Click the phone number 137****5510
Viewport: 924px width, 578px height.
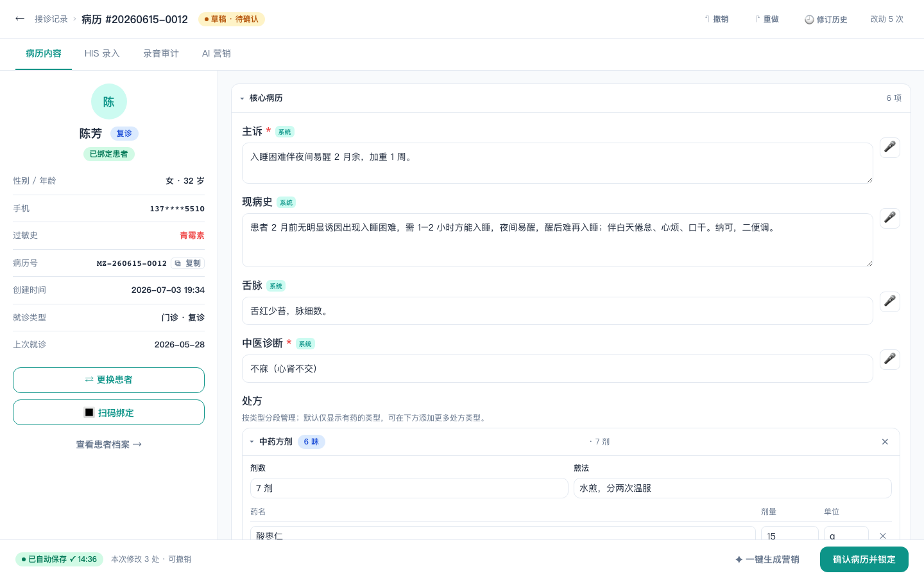(x=177, y=209)
